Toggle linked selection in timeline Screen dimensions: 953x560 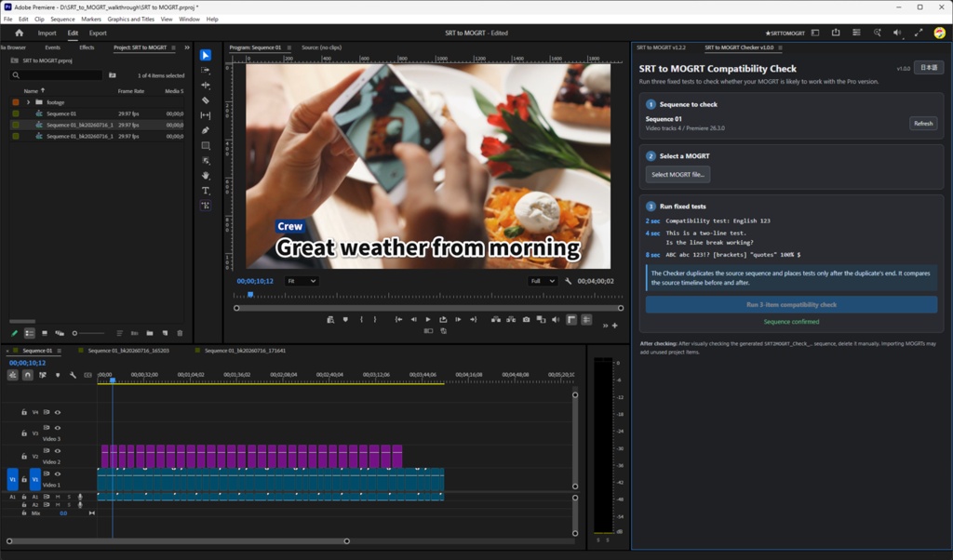pos(43,376)
